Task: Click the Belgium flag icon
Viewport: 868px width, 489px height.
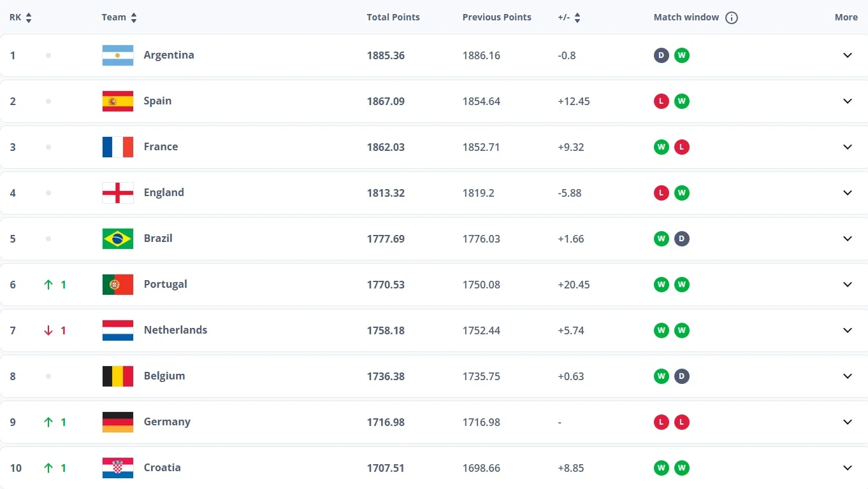Action: tap(118, 376)
